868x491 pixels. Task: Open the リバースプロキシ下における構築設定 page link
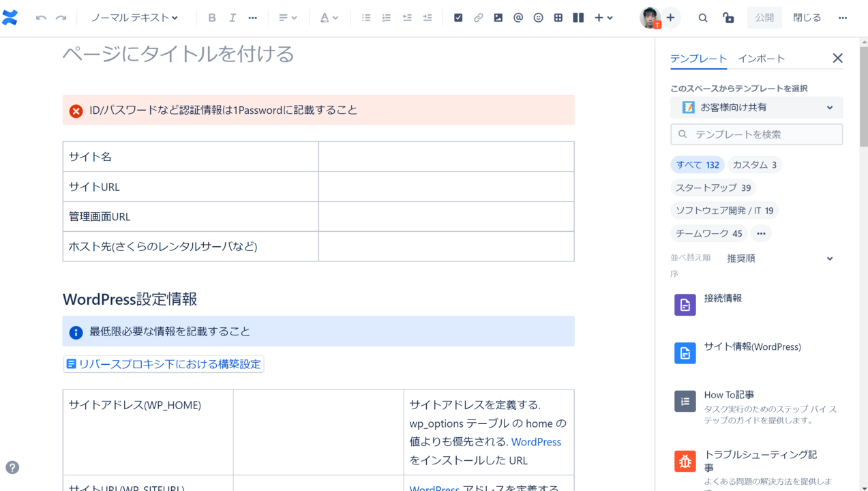pyautogui.click(x=164, y=364)
